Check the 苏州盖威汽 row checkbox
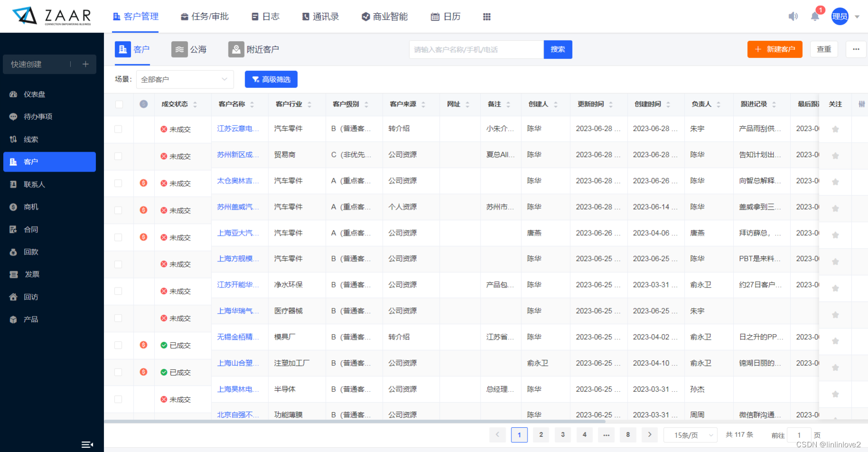 118,211
